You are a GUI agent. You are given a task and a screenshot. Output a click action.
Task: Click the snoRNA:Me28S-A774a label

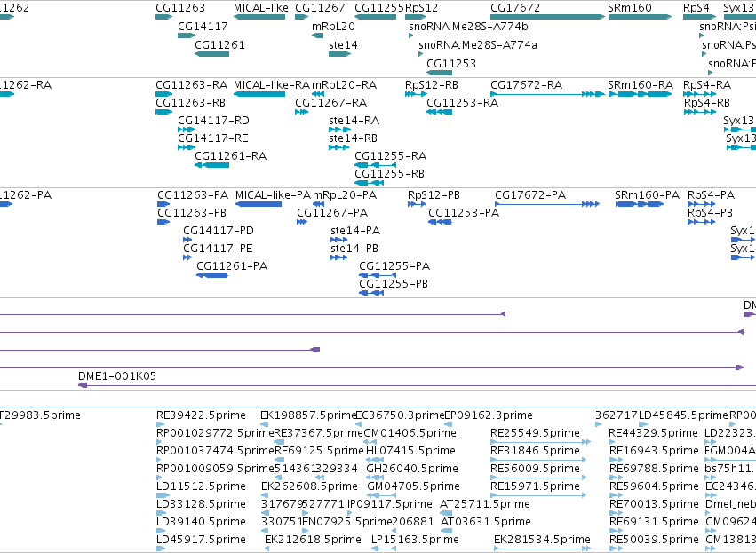(478, 44)
